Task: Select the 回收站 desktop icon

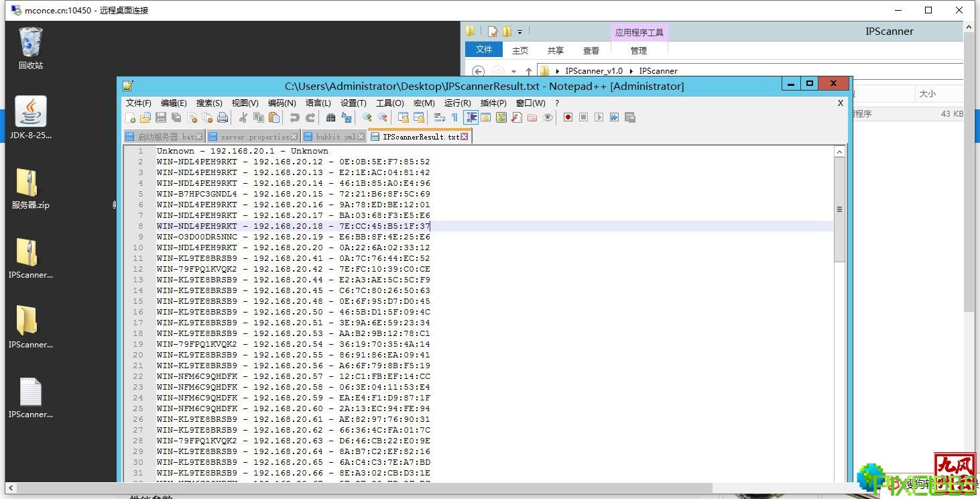Action: pyautogui.click(x=31, y=48)
